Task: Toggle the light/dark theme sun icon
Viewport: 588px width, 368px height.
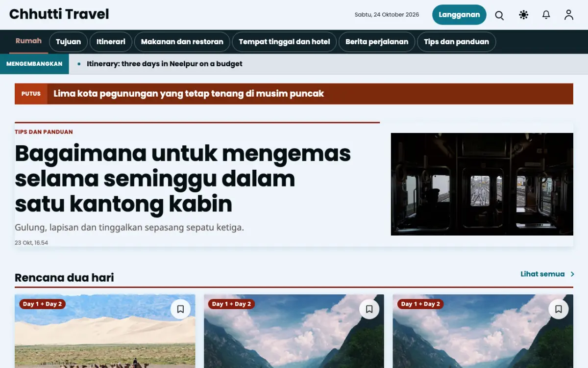Action: point(523,15)
